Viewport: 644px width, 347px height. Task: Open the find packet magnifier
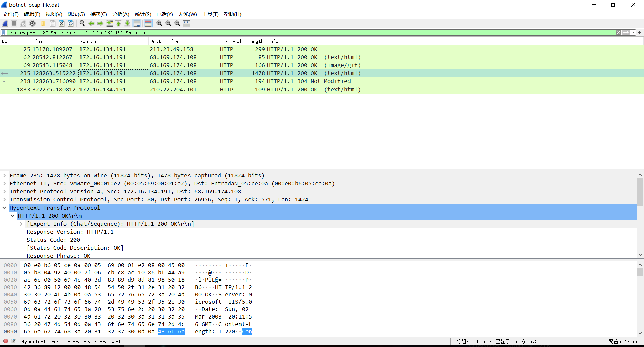point(82,23)
